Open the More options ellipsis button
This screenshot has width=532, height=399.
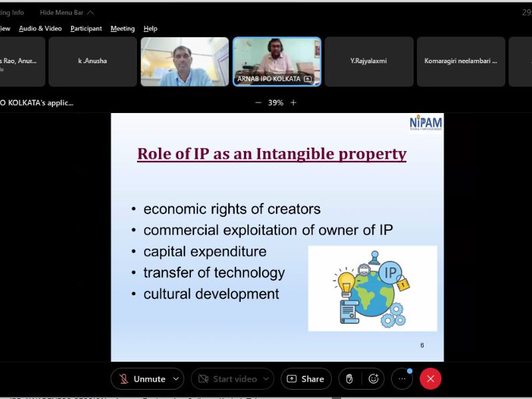tap(402, 378)
